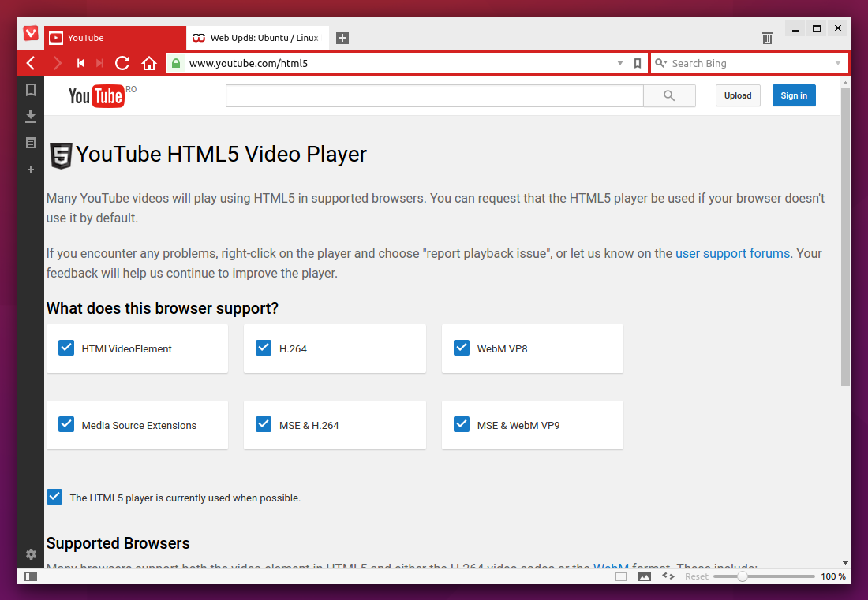Toggle image loading in status bar
The height and width of the screenshot is (600, 868).
coord(645,576)
